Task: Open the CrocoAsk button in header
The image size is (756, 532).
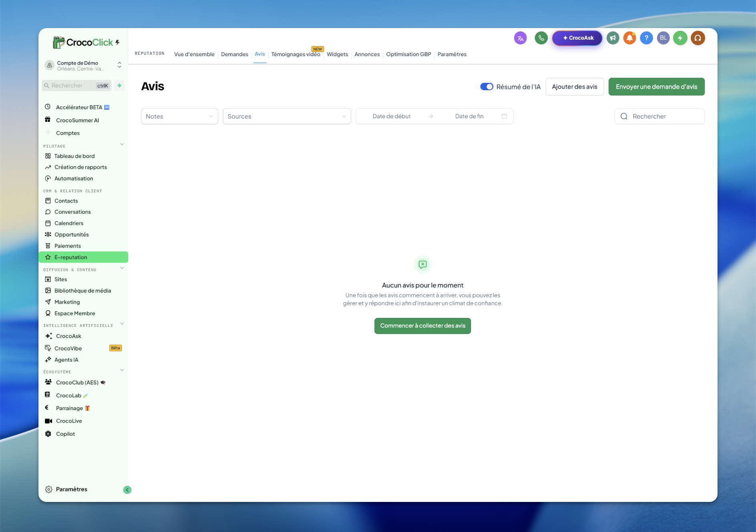Action: [577, 38]
